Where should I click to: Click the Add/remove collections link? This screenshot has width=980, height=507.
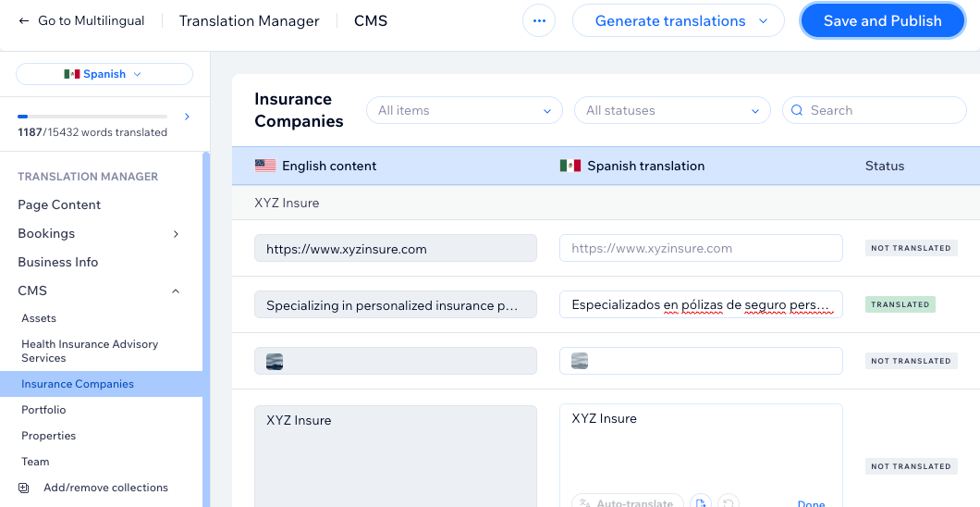105,488
